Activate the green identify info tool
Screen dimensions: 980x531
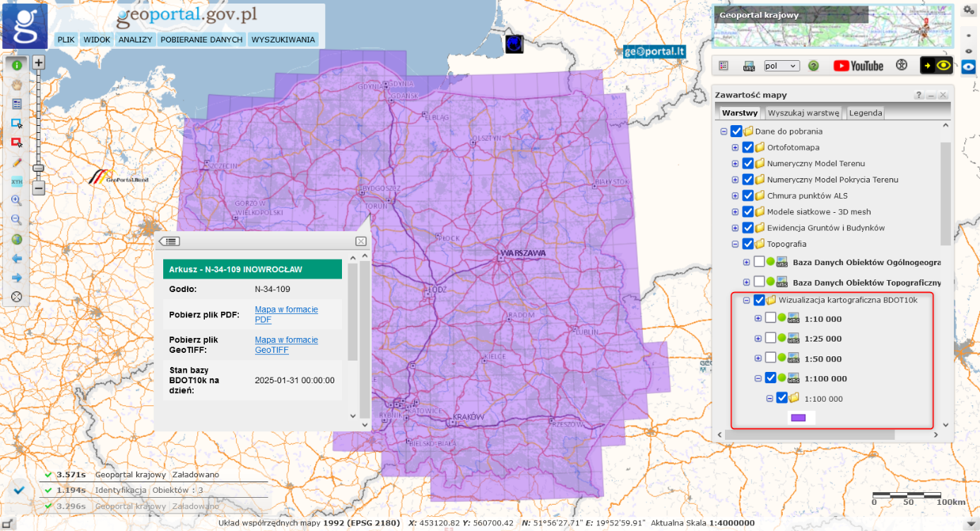pyautogui.click(x=17, y=64)
